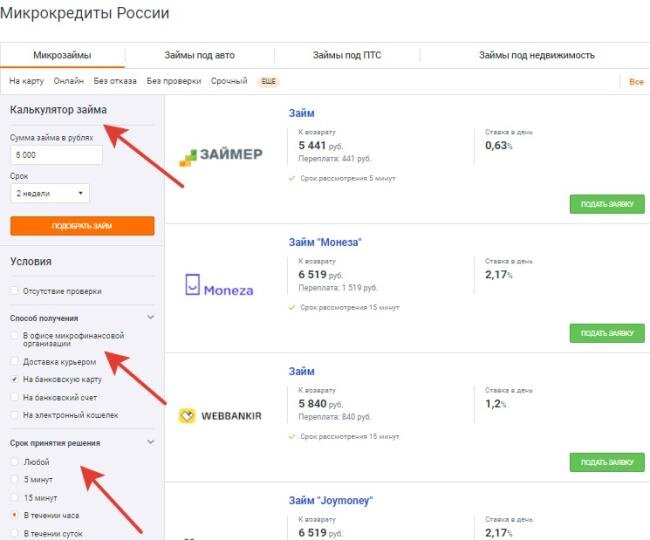Collapse the 'Срок принятия решения' section

coord(151,441)
